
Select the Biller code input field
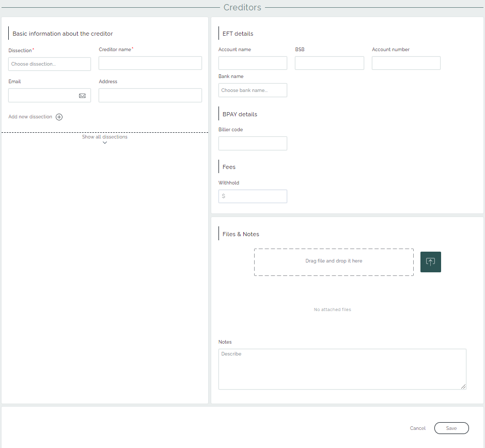(253, 144)
